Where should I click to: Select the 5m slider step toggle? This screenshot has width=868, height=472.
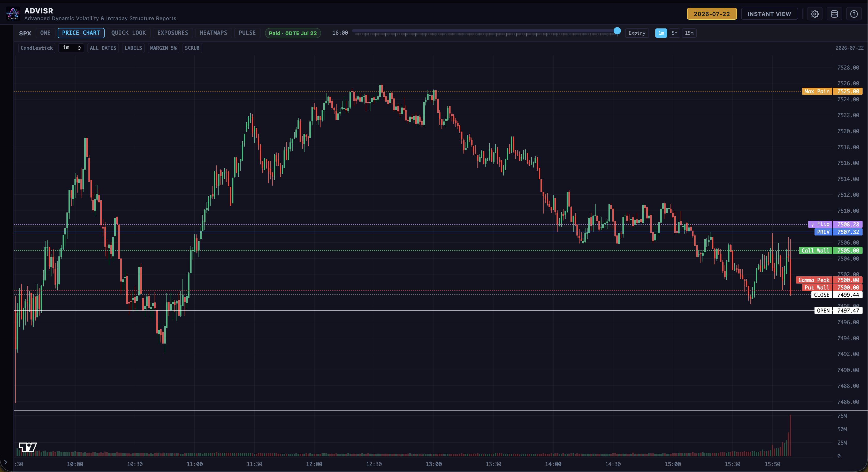(674, 33)
